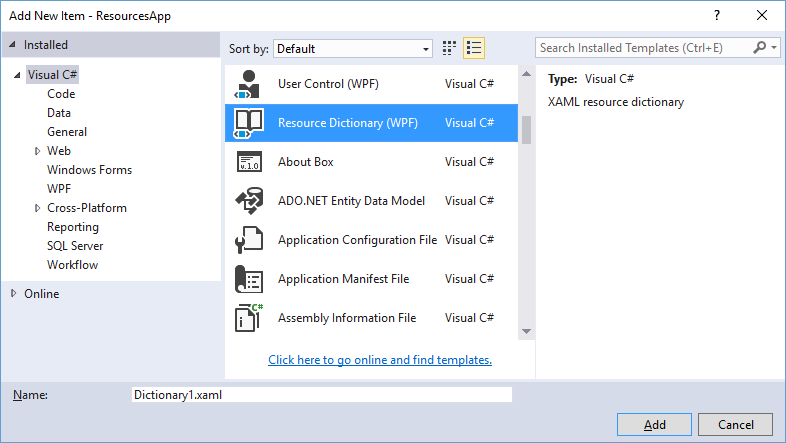Select the Windows Forms category

[x=89, y=170]
